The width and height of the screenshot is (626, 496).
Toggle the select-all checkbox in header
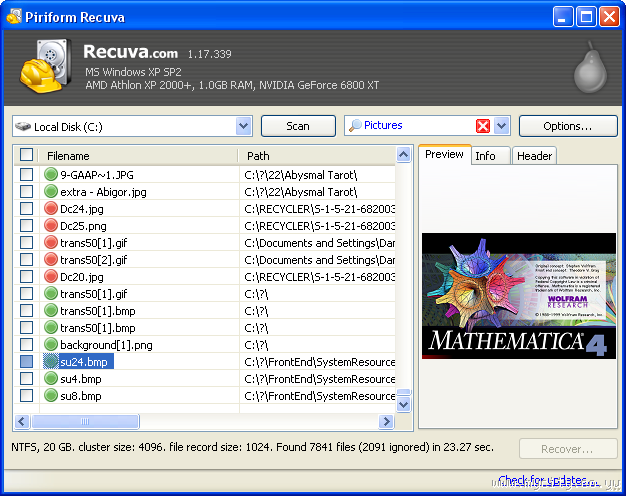coord(26,155)
